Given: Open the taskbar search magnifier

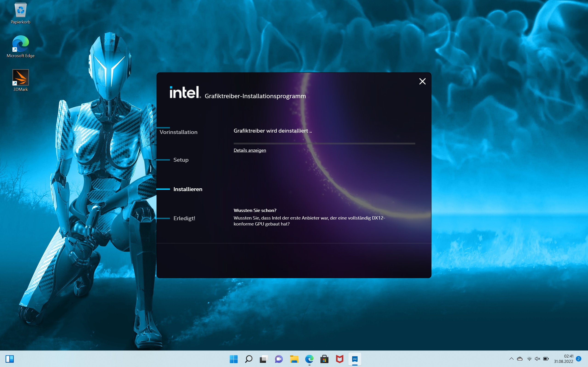Looking at the screenshot, I should (249, 359).
